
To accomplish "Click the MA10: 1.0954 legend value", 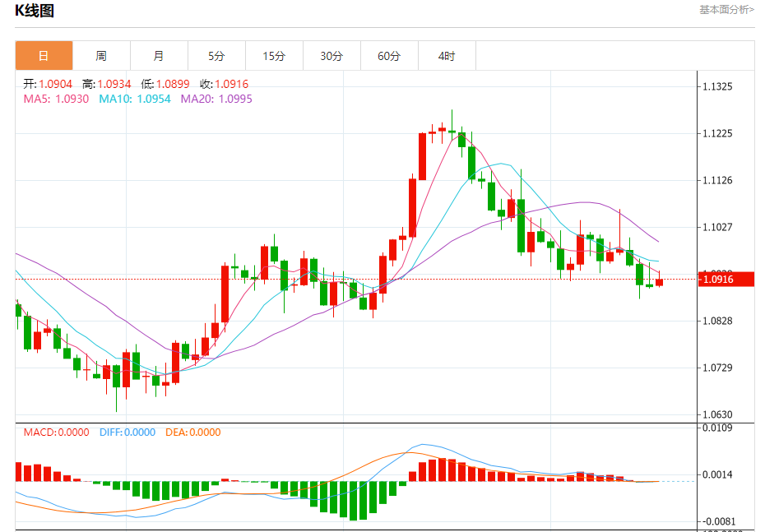I will point(135,99).
